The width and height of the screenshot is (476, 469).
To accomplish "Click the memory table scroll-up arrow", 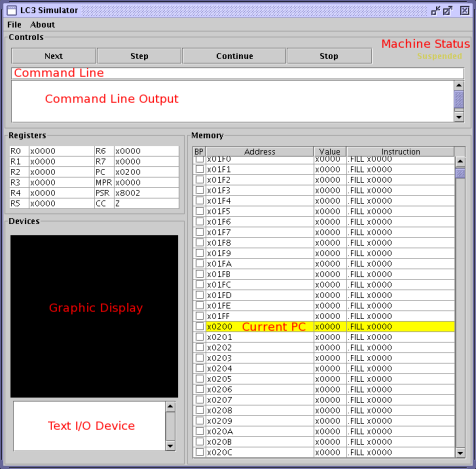I will point(460,161).
